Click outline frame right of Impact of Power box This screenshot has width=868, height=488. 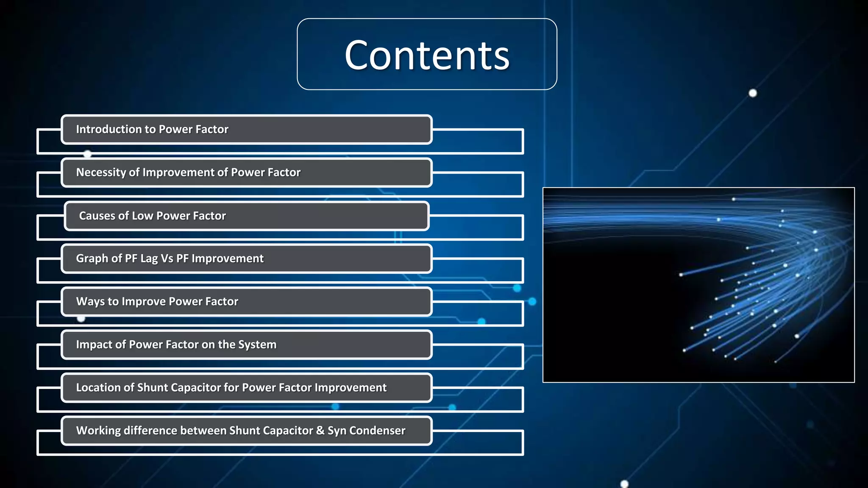[x=478, y=357]
